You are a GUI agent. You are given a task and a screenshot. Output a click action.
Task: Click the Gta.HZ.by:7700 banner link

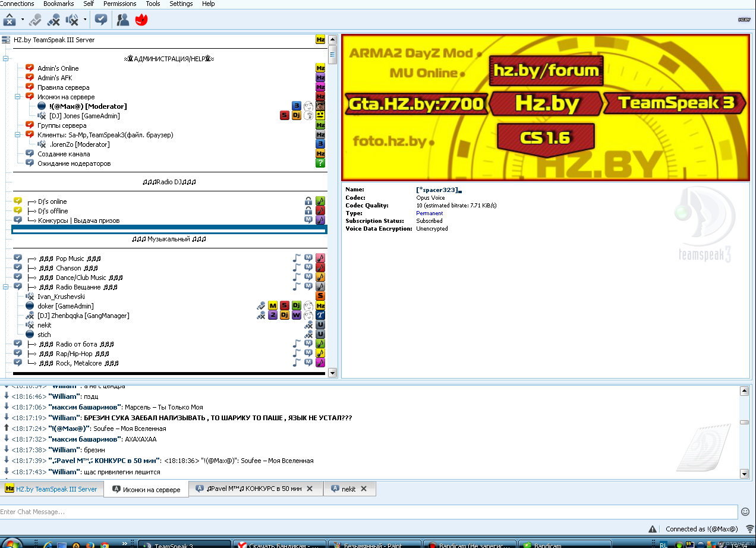(x=416, y=104)
